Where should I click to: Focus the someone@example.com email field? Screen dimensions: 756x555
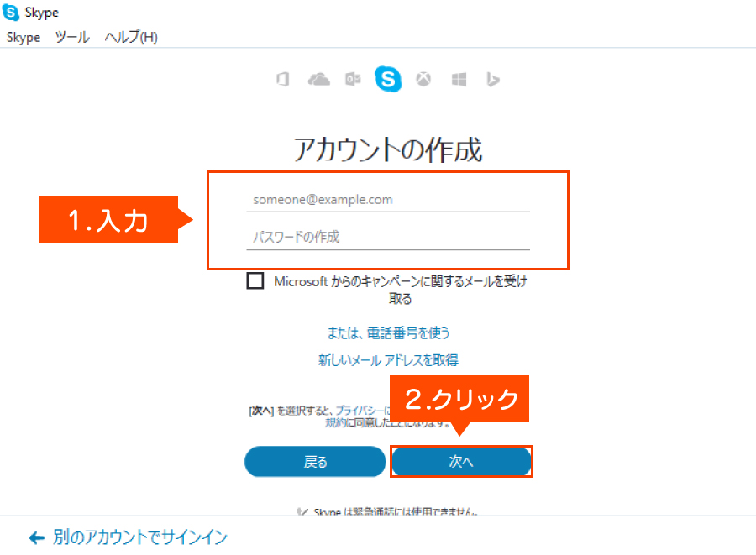point(388,200)
